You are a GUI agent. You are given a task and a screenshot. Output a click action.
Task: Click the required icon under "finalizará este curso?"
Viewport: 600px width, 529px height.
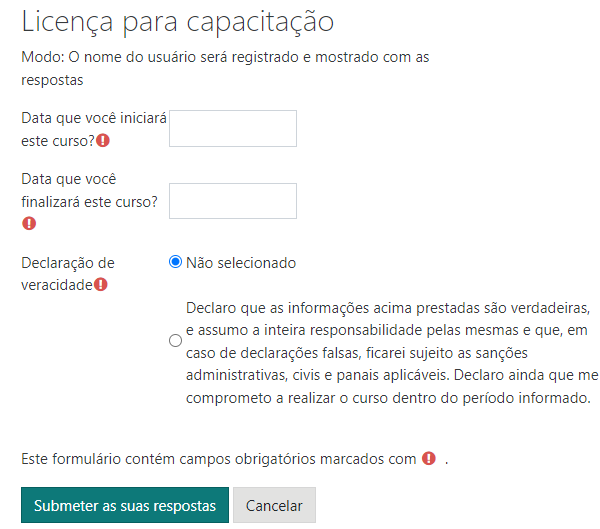(29, 223)
